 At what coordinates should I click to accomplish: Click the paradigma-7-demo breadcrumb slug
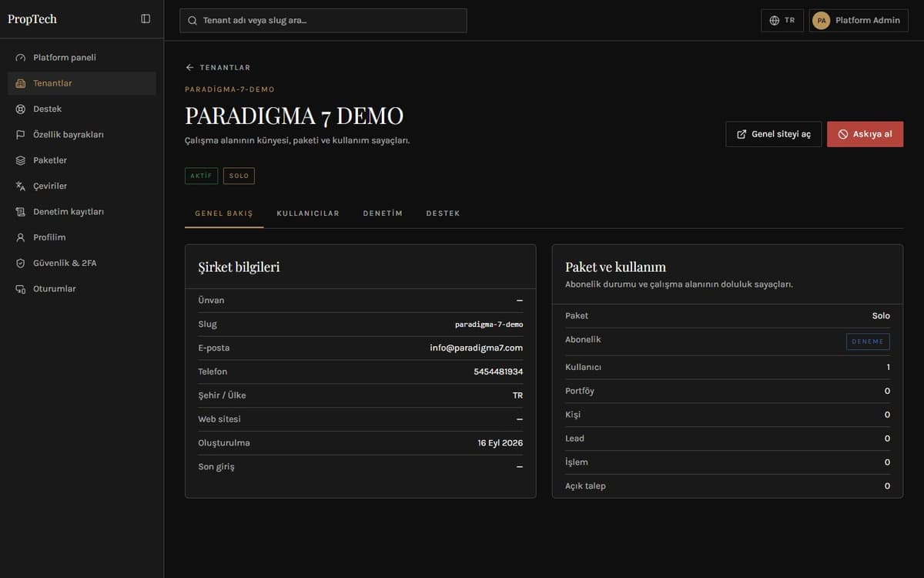click(x=229, y=89)
